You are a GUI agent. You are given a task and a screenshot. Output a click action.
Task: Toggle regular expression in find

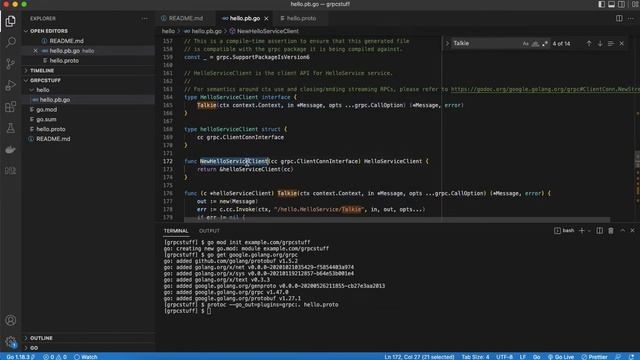(x=544, y=44)
